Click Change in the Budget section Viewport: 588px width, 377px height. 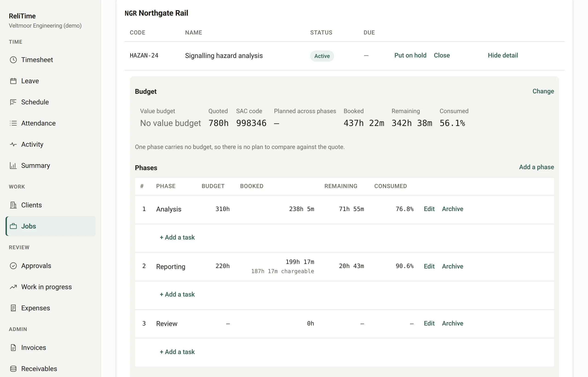(x=543, y=91)
